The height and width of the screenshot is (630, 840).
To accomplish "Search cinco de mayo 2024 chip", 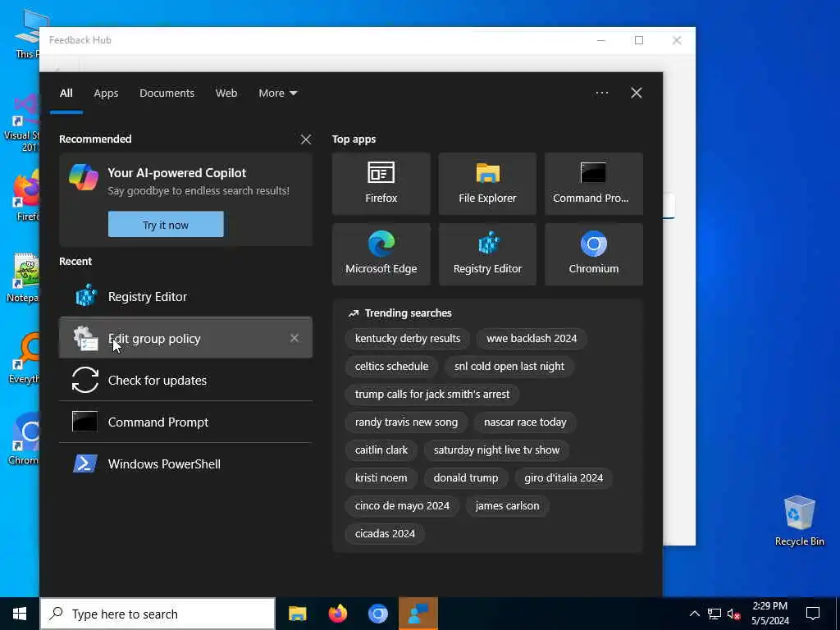I will 402,505.
